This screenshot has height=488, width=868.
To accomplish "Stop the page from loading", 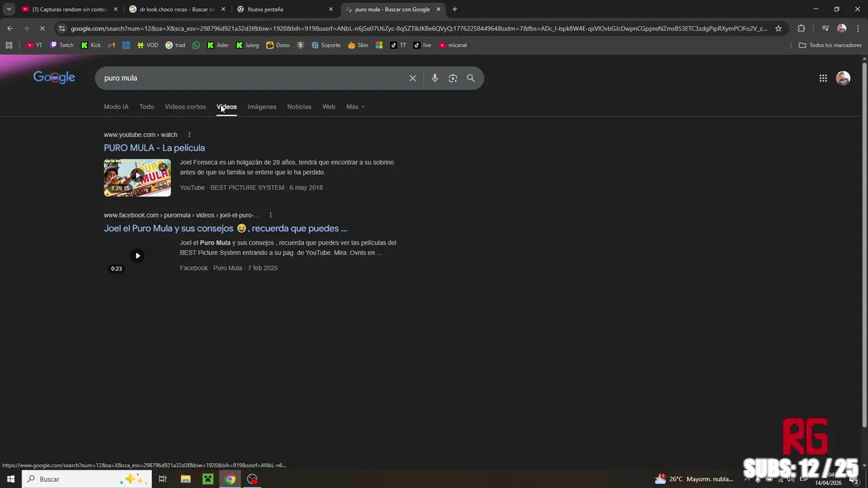I will [x=42, y=28].
